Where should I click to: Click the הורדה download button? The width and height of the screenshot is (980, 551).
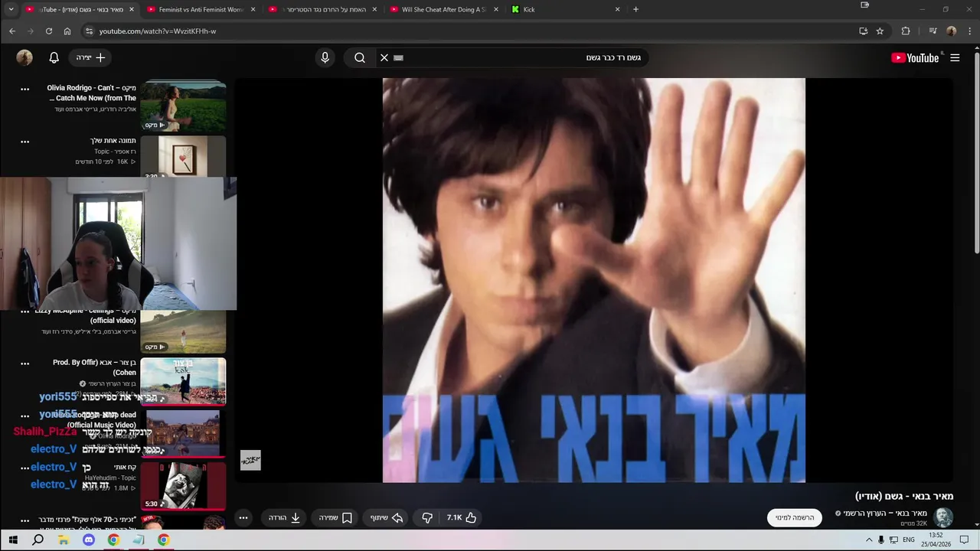tap(284, 518)
